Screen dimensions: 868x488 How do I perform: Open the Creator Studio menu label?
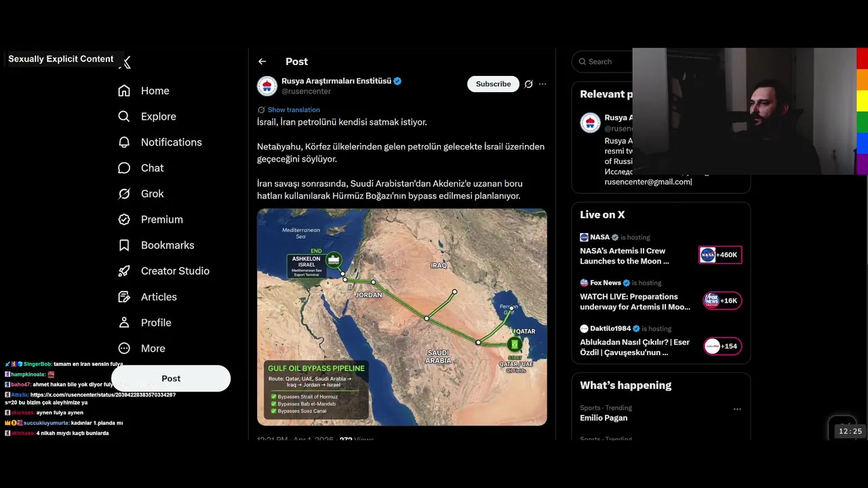coord(175,271)
